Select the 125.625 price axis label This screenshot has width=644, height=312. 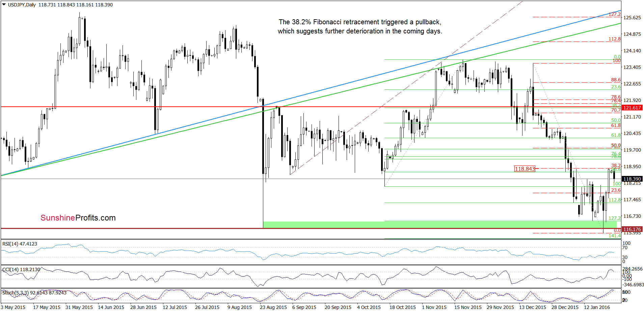[x=632, y=18]
